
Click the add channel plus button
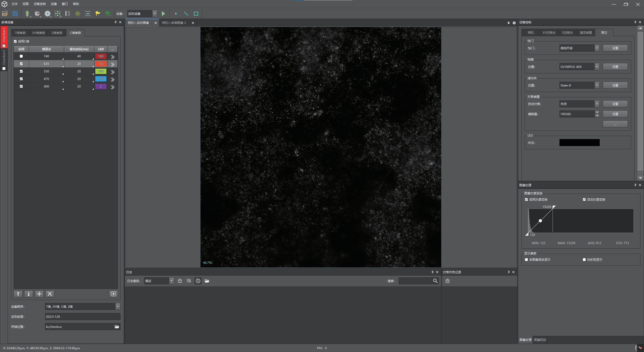(39, 294)
